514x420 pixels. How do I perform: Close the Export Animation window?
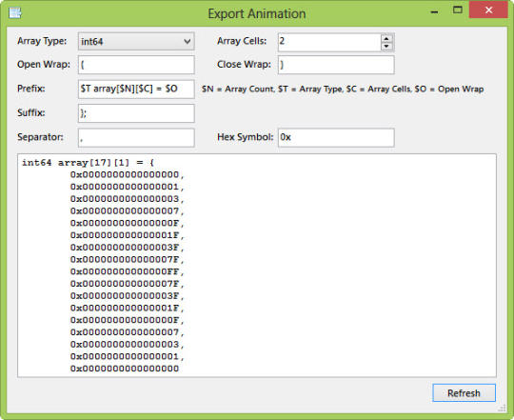pyautogui.click(x=488, y=10)
